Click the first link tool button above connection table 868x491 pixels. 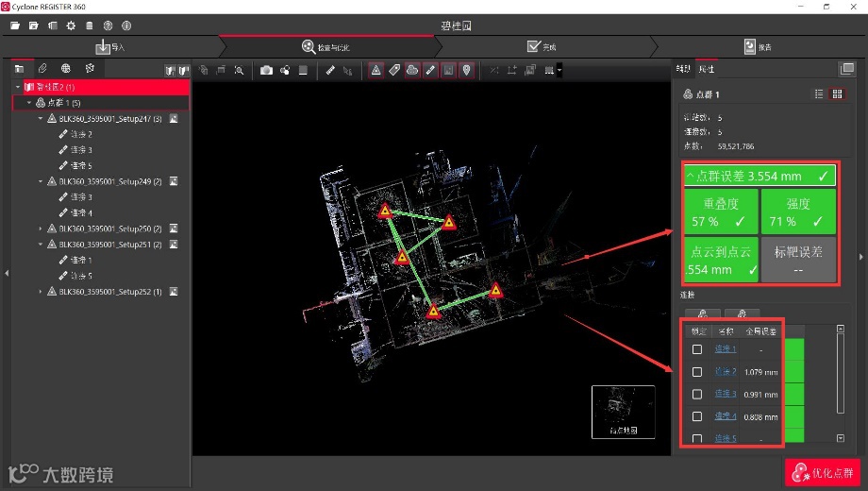[x=703, y=313]
